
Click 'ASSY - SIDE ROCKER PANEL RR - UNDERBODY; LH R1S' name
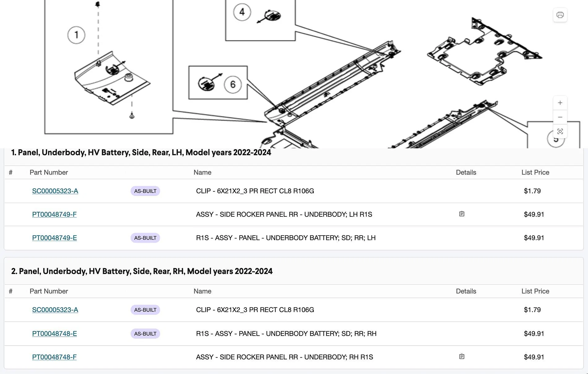click(x=284, y=214)
